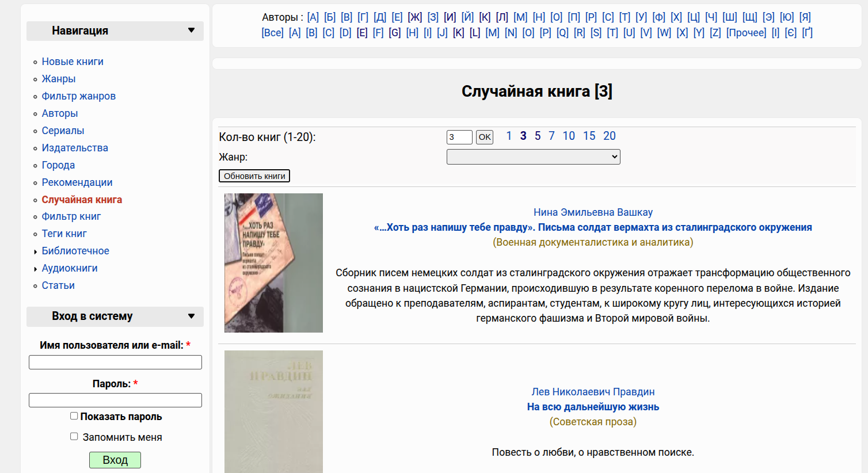
Task: Collapse the Навигация panel arrow
Action: pos(191,30)
